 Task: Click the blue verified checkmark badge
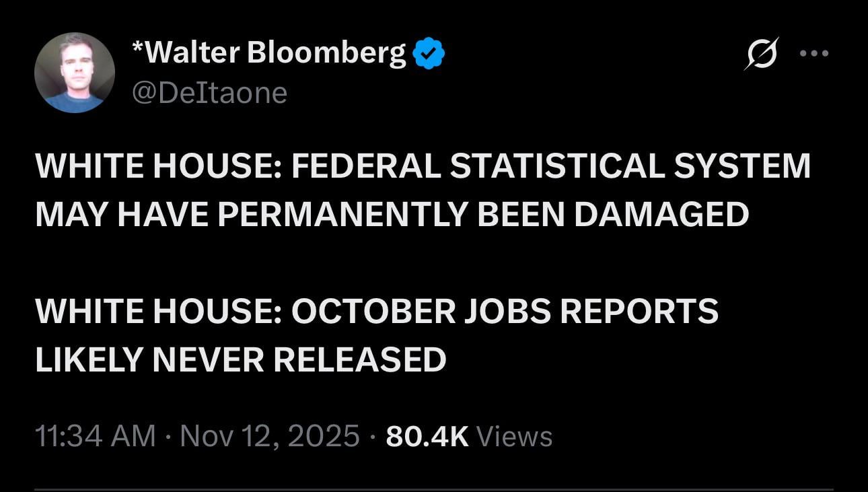tap(428, 53)
